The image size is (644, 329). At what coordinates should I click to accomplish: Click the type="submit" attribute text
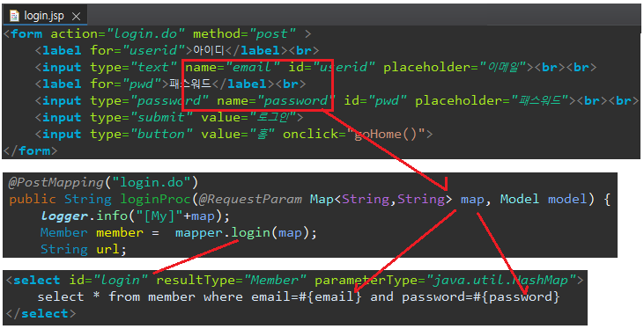coord(142,118)
